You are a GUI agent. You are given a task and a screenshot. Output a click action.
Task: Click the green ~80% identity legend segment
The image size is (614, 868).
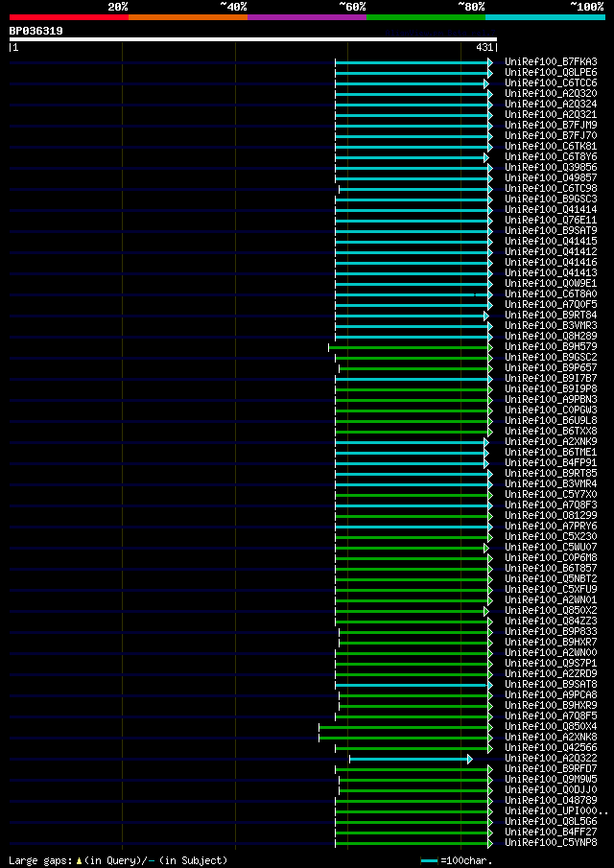[426, 17]
